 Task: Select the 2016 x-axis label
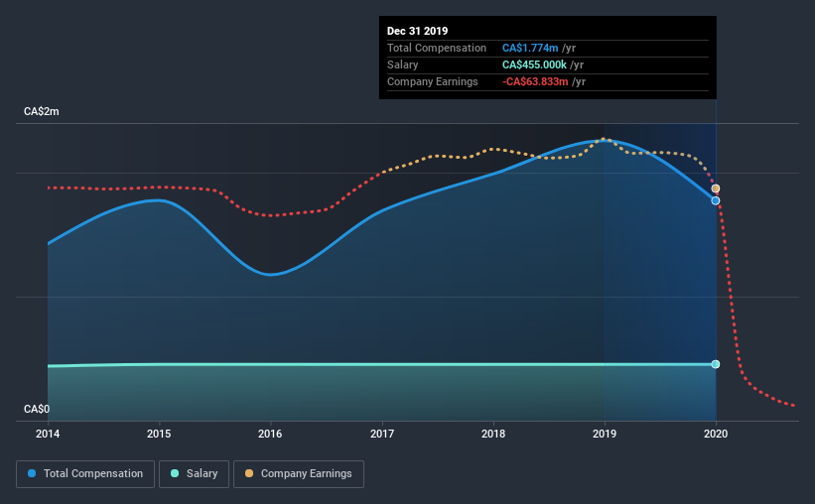tap(270, 434)
